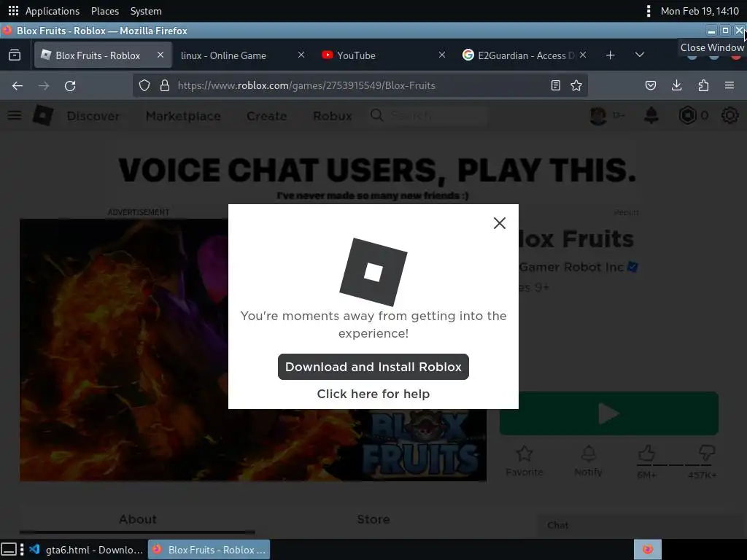Reload the current page
747x560 pixels.
tap(70, 86)
